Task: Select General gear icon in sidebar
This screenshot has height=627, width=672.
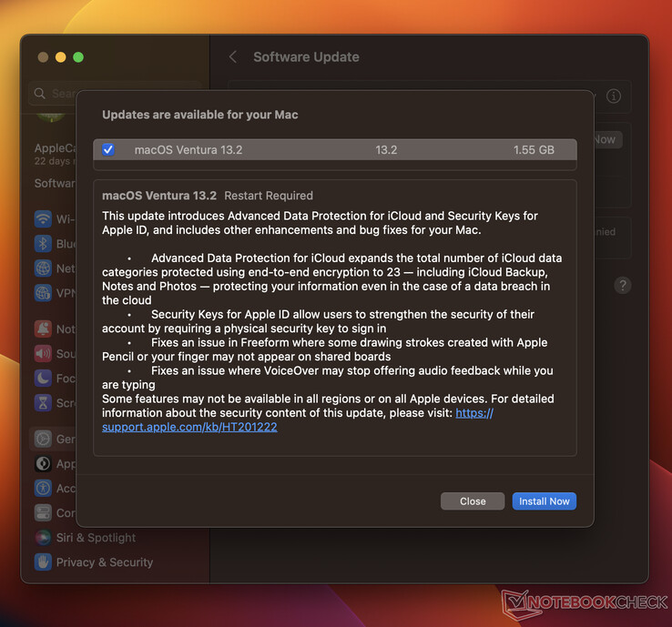Action: tap(43, 439)
